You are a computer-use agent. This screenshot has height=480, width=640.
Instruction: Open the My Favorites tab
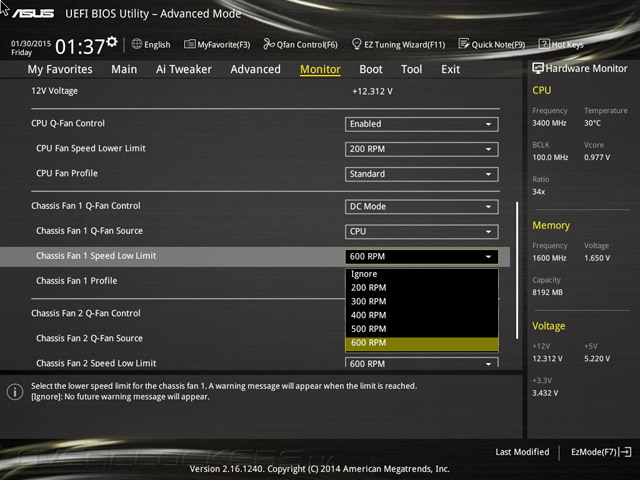(x=60, y=69)
